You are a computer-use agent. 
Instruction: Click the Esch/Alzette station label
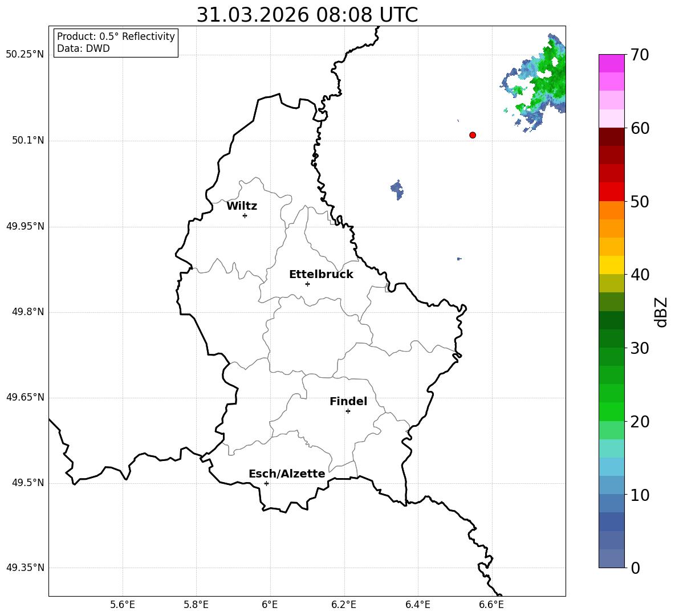tap(287, 474)
